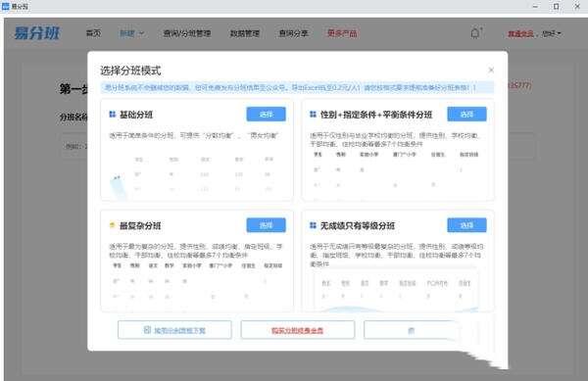Click the third partly hidden bottom dialog button
588x381 pixels.
pyautogui.click(x=411, y=330)
